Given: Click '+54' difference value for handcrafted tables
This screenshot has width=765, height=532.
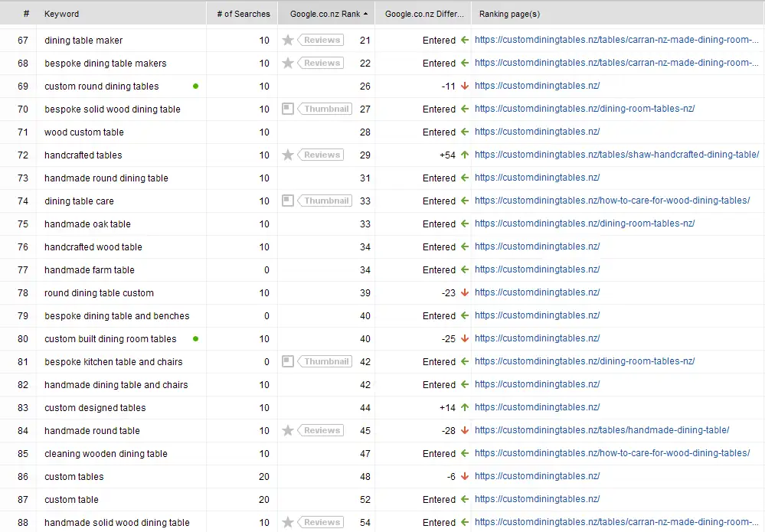Looking at the screenshot, I should 447,155.
